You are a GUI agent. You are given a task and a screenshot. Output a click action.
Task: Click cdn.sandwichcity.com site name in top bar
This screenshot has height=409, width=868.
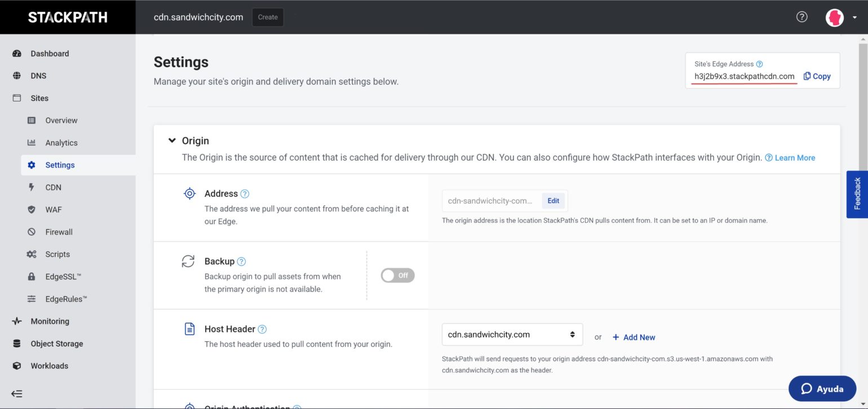point(198,17)
